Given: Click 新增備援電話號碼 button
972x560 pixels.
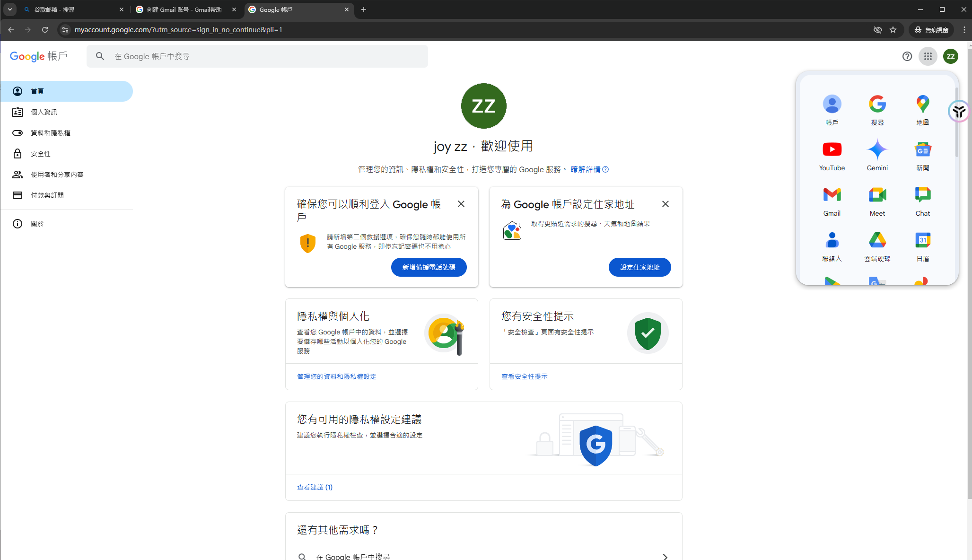Looking at the screenshot, I should tap(429, 267).
